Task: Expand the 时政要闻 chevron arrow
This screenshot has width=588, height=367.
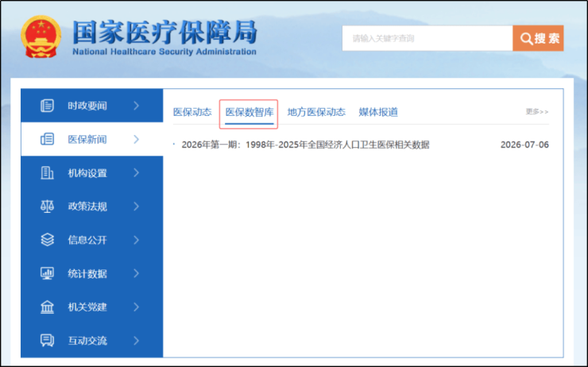Action: [137, 106]
